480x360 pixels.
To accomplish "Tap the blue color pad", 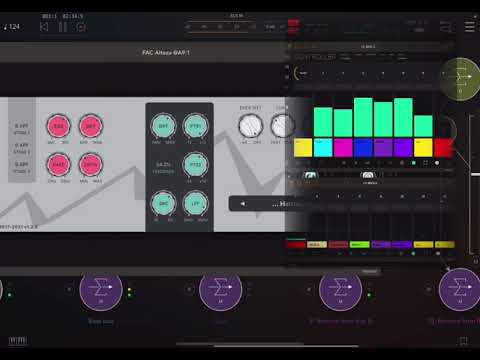I will pyautogui.click(x=363, y=148).
